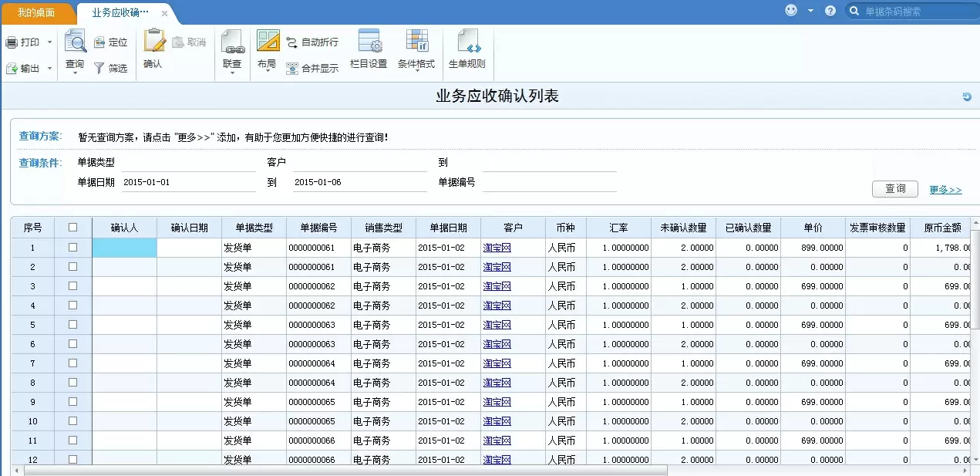Open the Linked query (联查) icon
Image resolution: width=980 pixels, height=476 pixels.
pyautogui.click(x=232, y=41)
